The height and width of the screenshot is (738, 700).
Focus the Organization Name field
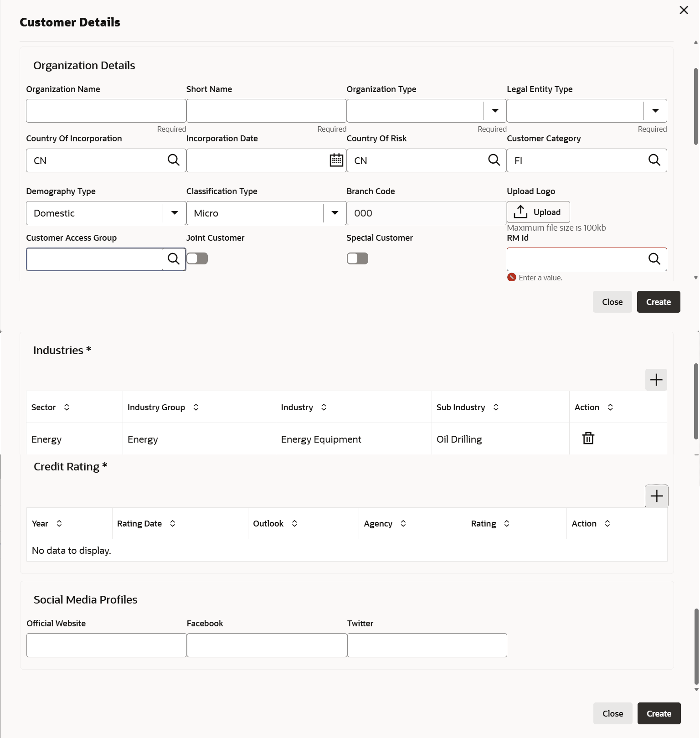106,111
